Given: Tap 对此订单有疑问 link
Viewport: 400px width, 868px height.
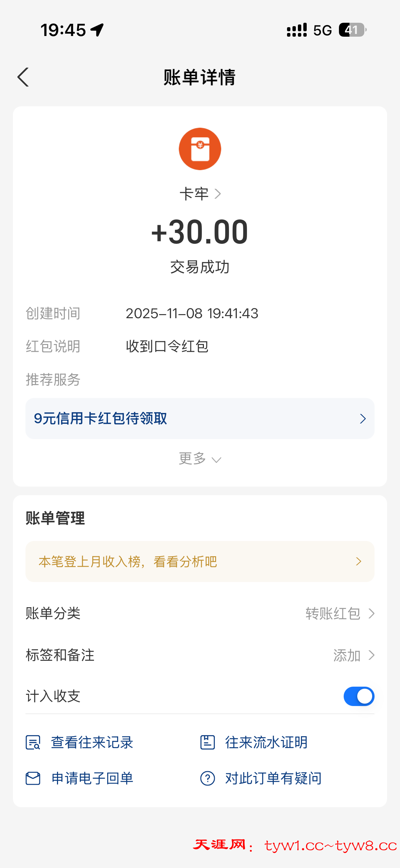Looking at the screenshot, I should tap(273, 778).
